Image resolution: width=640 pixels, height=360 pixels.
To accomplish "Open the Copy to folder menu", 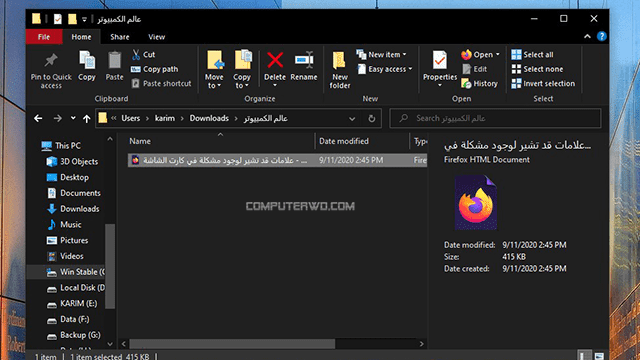I will 242,69.
